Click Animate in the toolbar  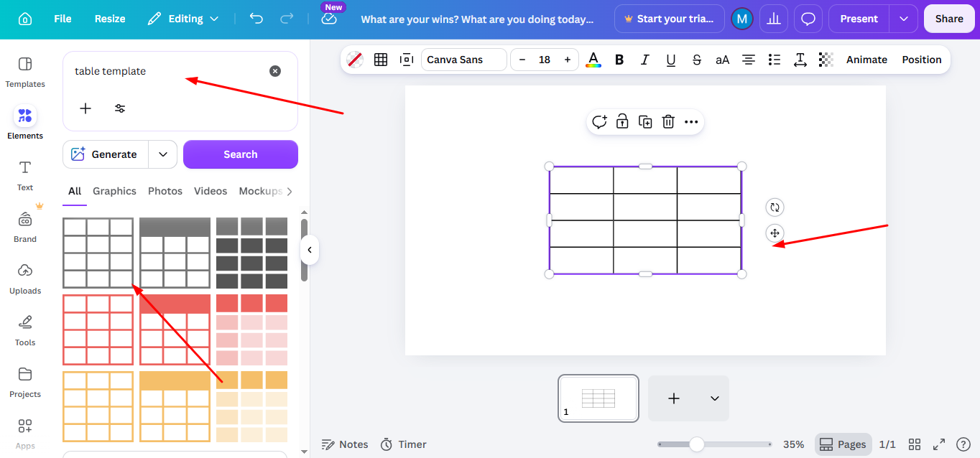(866, 60)
